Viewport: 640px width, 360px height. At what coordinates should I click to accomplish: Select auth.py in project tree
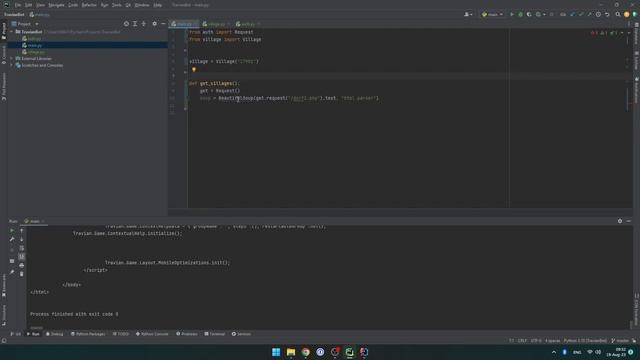(x=32, y=38)
